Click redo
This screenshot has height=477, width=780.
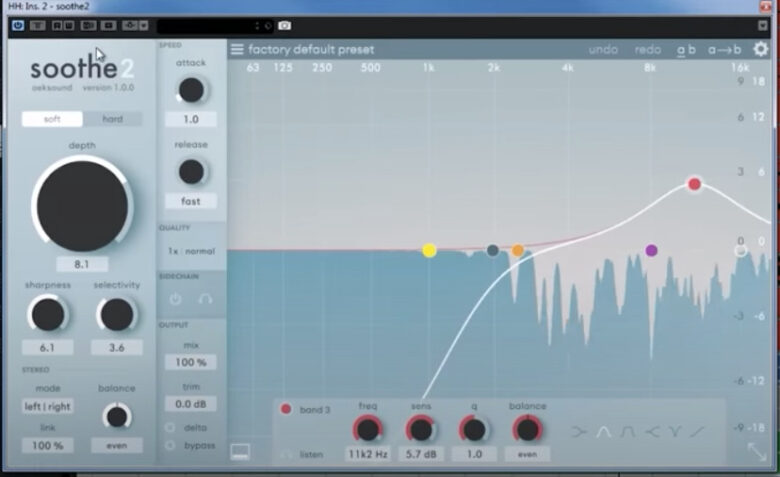(x=648, y=50)
